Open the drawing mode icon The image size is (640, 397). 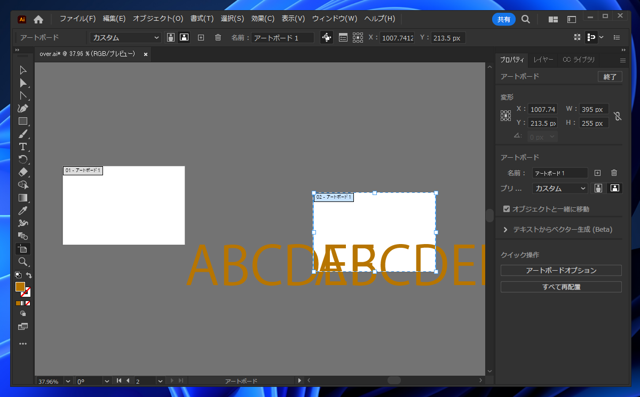(x=23, y=314)
